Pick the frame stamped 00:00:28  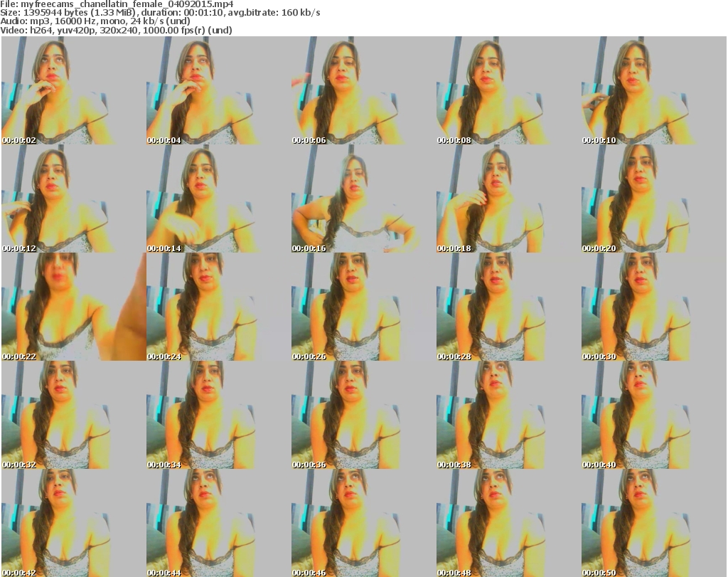click(508, 307)
